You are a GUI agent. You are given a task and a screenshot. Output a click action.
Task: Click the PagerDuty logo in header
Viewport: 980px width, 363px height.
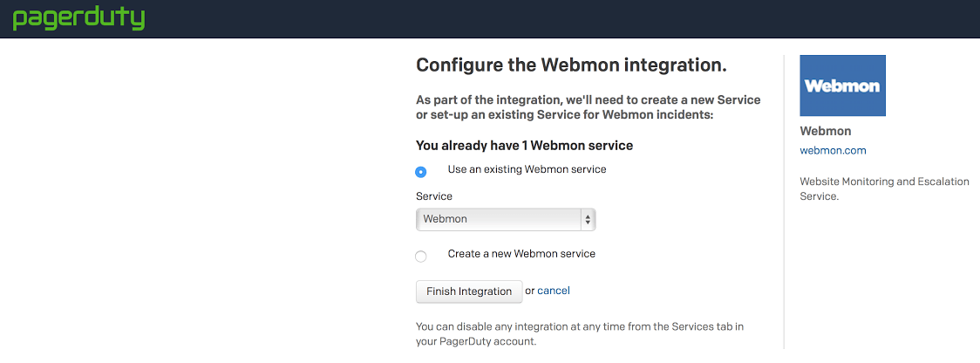[78, 18]
